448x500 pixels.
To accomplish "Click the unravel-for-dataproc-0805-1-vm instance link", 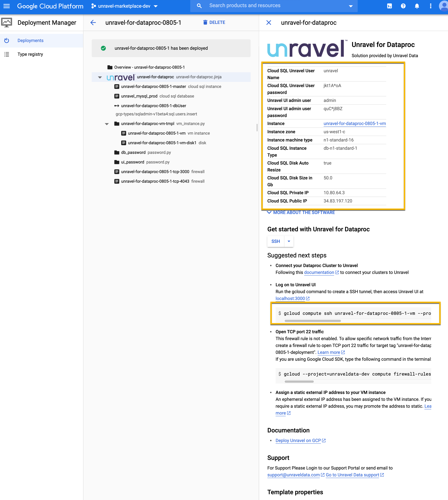I will (355, 123).
